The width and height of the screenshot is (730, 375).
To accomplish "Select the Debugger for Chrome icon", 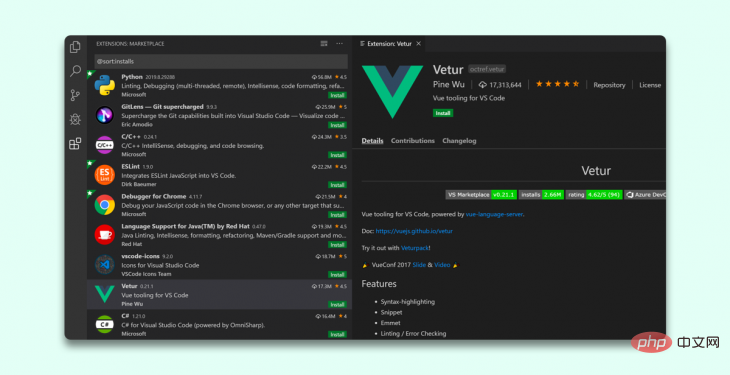I will tap(105, 205).
